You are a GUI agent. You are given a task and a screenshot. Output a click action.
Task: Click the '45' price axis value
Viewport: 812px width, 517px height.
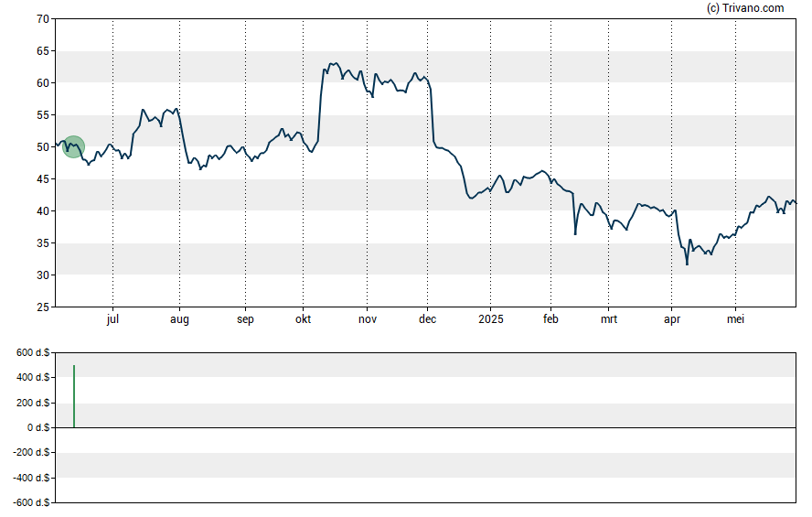tap(43, 179)
